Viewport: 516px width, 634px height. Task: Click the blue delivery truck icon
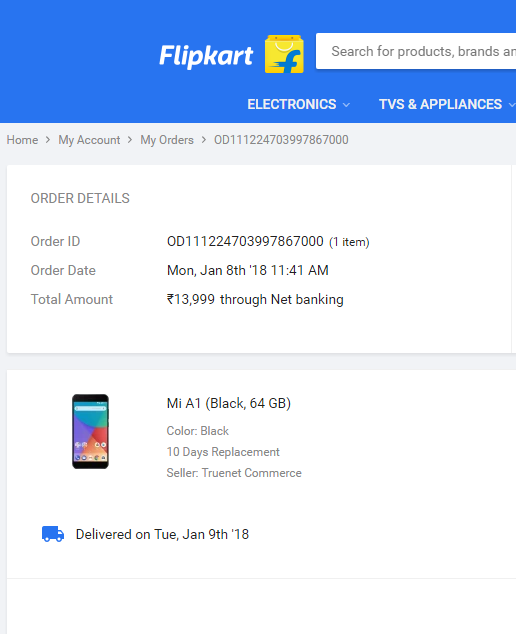point(53,534)
